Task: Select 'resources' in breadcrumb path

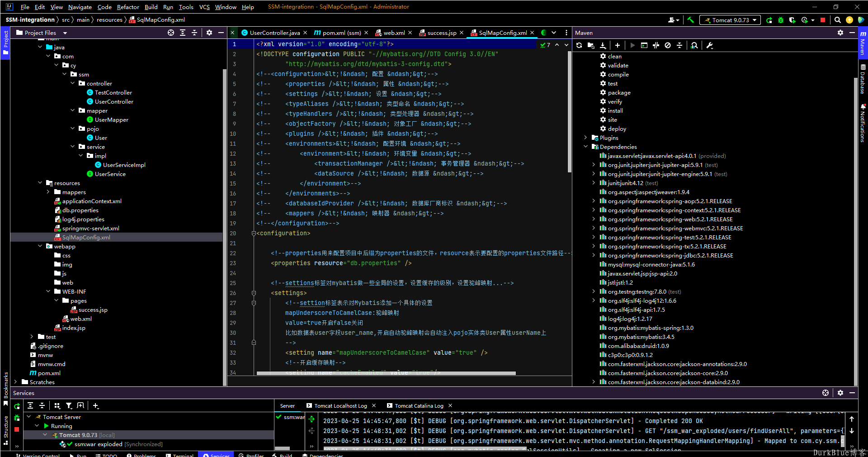Action: (109, 19)
